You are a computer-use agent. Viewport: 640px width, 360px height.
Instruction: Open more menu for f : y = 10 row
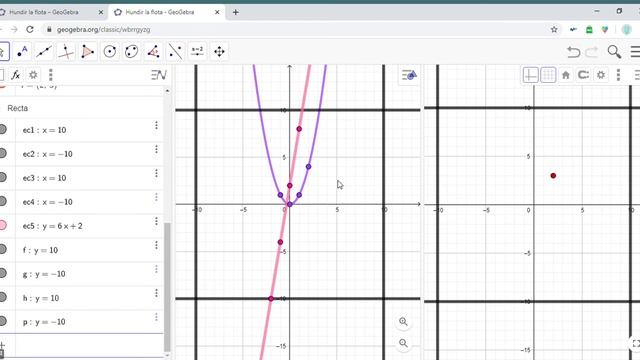point(156,245)
